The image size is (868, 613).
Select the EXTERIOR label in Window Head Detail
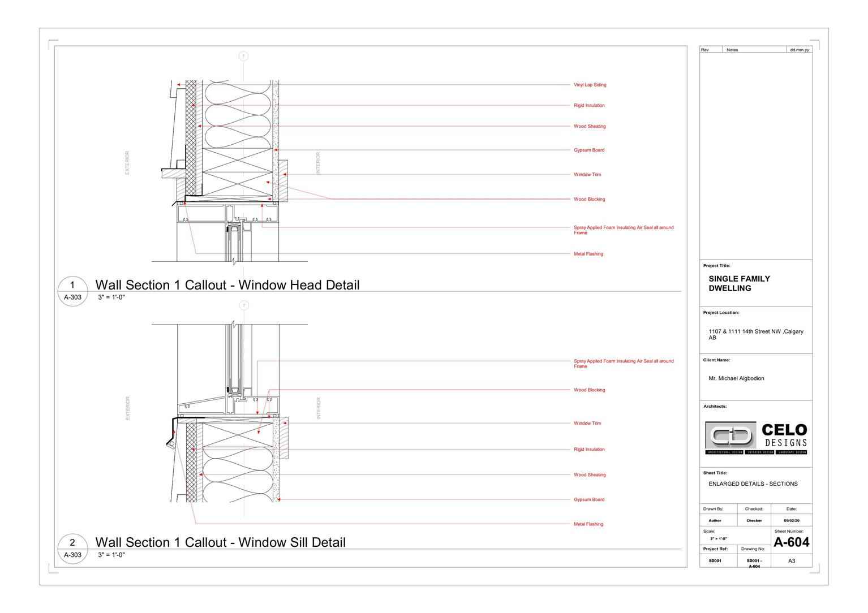[127, 163]
